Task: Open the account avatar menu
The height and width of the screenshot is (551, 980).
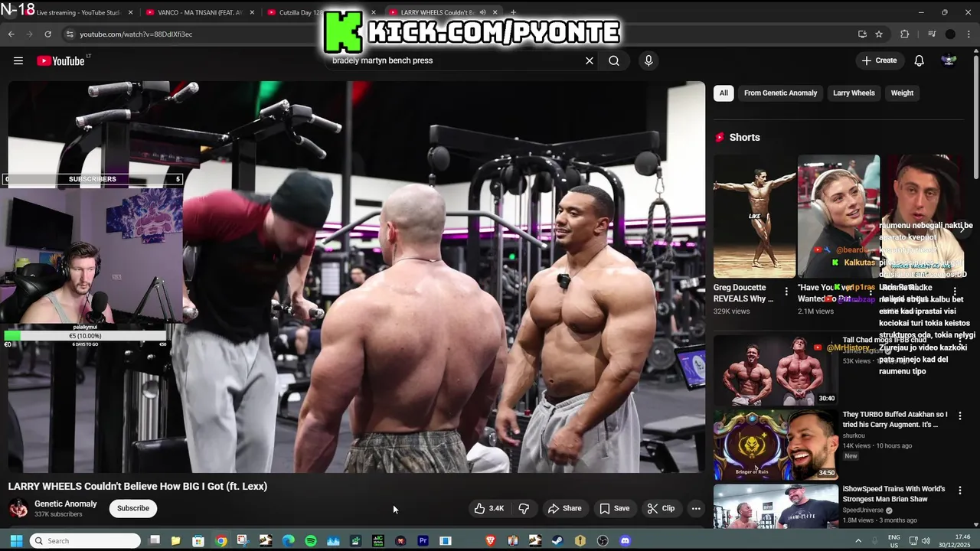Action: 949,60
